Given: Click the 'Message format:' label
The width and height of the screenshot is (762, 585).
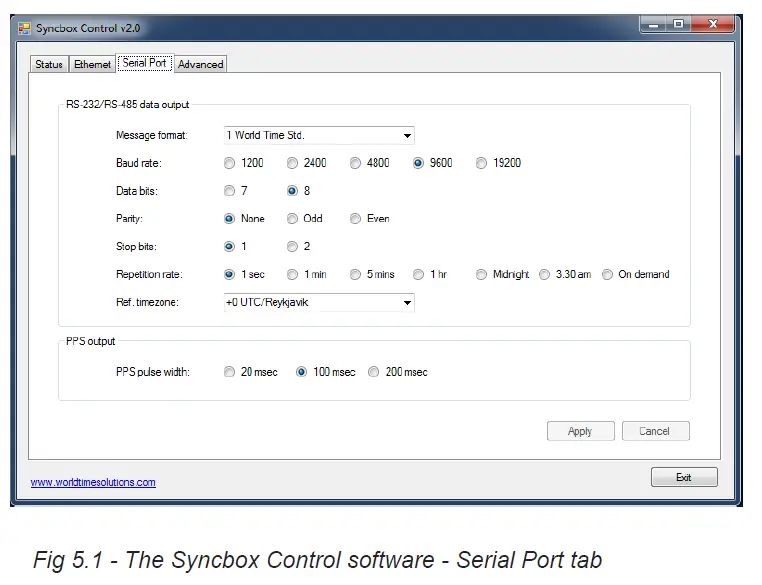Looking at the screenshot, I should tap(152, 136).
